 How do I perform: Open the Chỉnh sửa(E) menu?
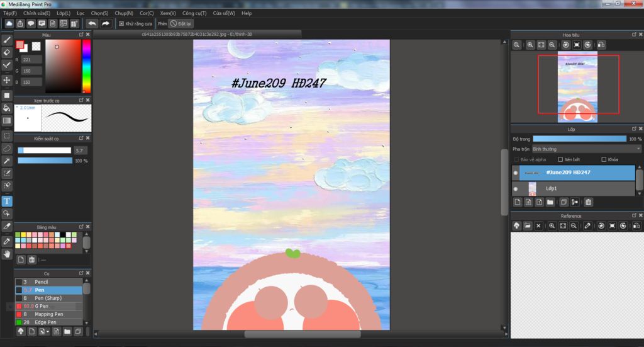tap(36, 13)
